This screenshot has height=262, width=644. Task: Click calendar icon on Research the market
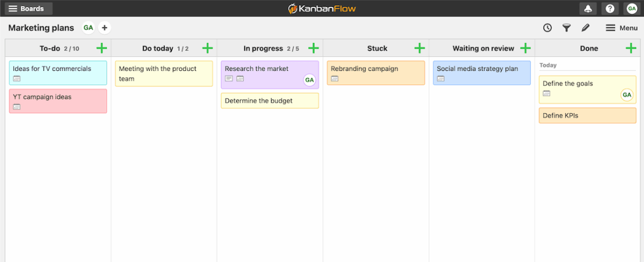pyautogui.click(x=240, y=78)
